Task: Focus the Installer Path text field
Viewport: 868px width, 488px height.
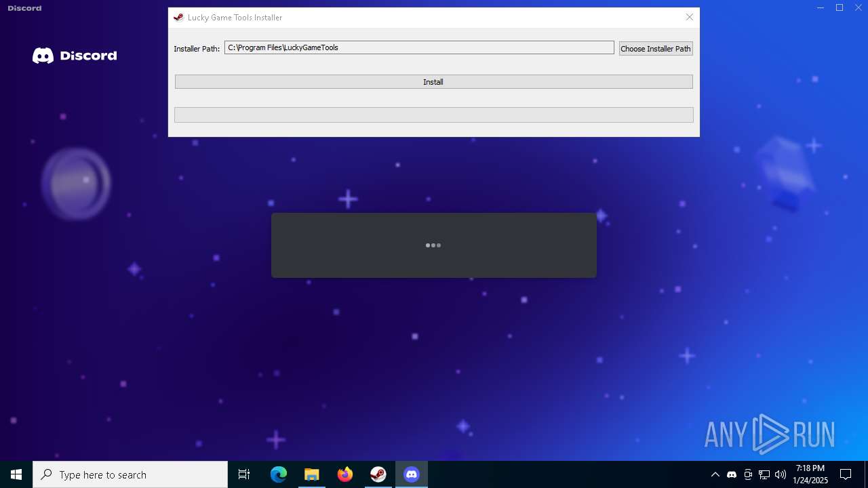Action: click(x=419, y=47)
